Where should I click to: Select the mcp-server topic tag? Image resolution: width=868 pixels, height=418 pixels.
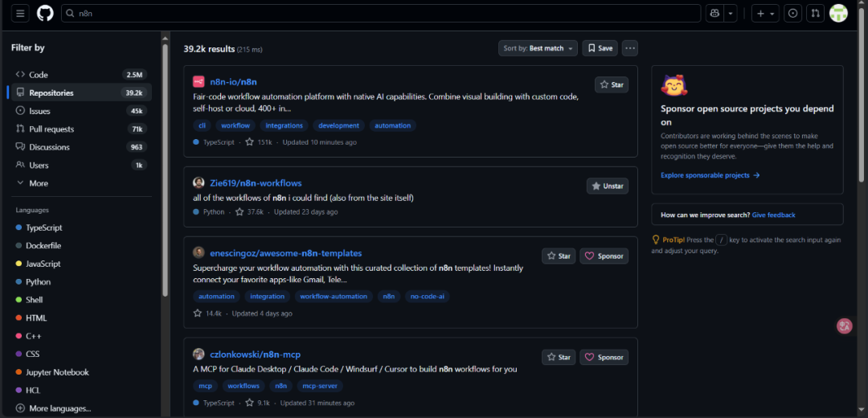click(320, 386)
